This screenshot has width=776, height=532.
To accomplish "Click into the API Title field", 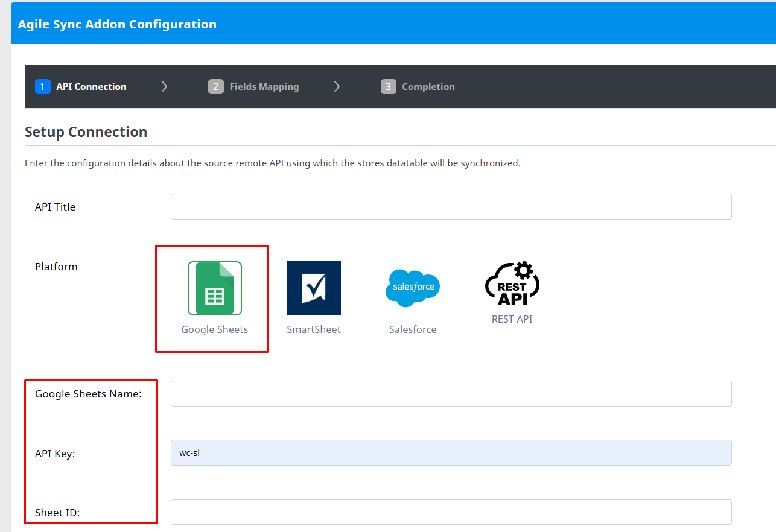I will (451, 206).
